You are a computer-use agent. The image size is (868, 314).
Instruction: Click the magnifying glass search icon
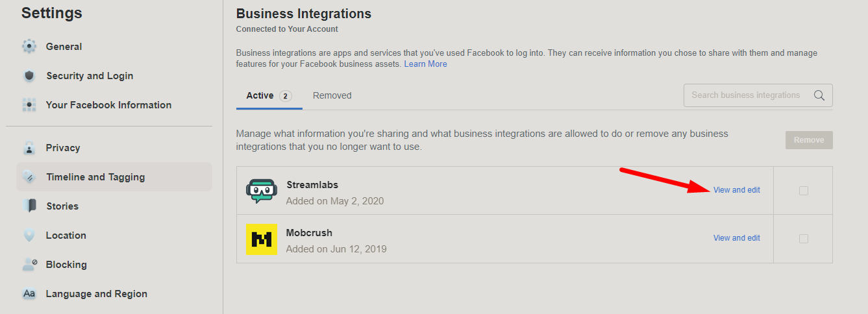tap(819, 95)
